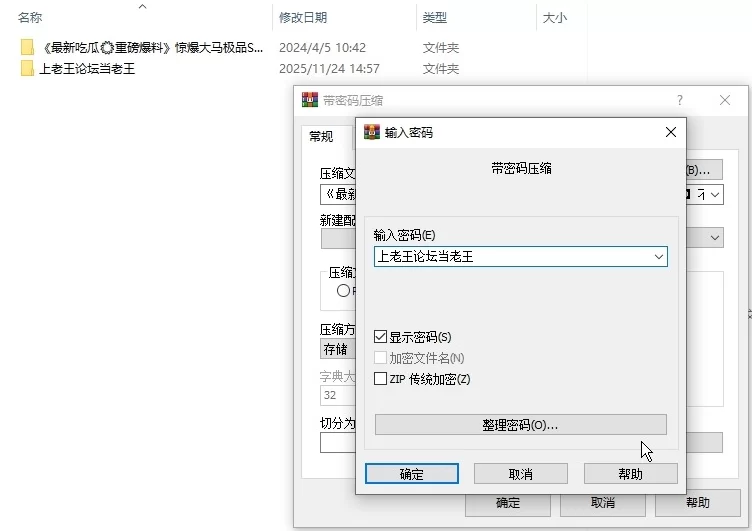Click the ? help icon in the 带密码压缩 window
This screenshot has width=752, height=531.
coord(680,100)
